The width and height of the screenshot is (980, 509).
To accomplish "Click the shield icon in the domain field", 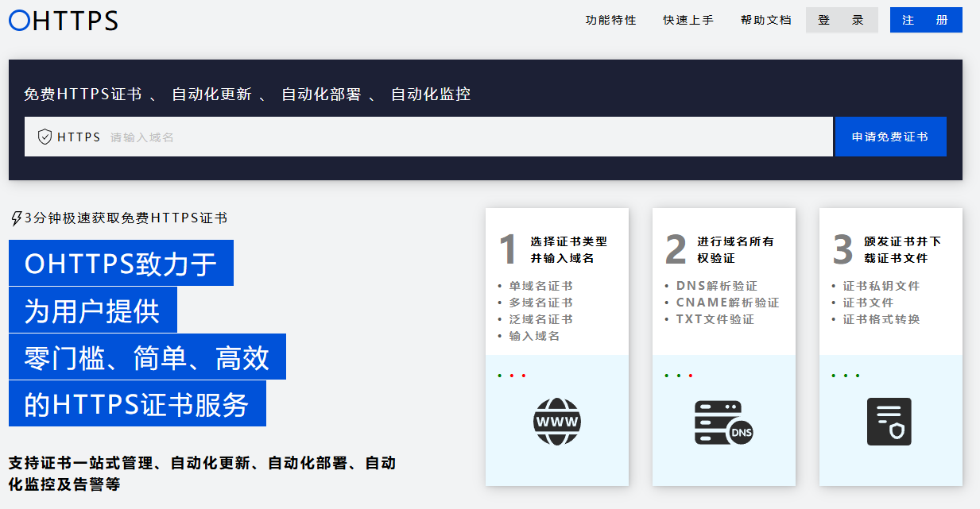I will point(45,137).
